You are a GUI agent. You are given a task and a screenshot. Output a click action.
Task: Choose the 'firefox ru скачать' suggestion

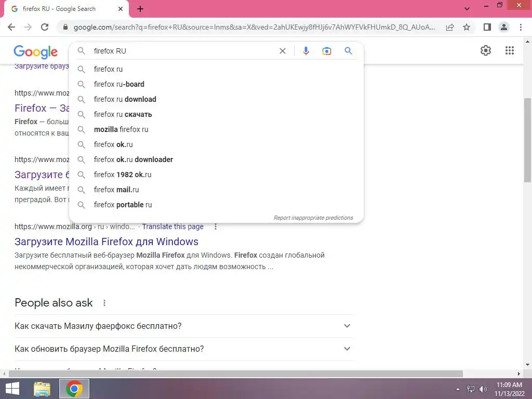coord(216,114)
